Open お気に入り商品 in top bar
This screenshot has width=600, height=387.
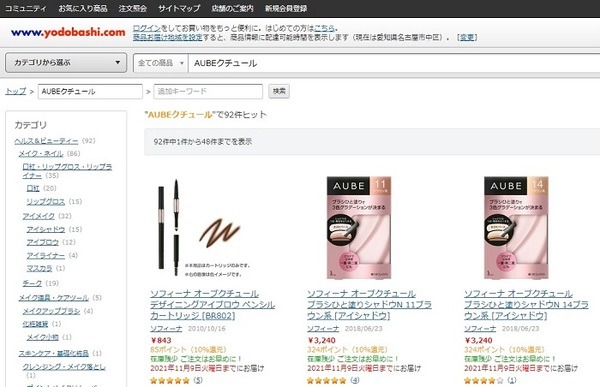click(83, 8)
